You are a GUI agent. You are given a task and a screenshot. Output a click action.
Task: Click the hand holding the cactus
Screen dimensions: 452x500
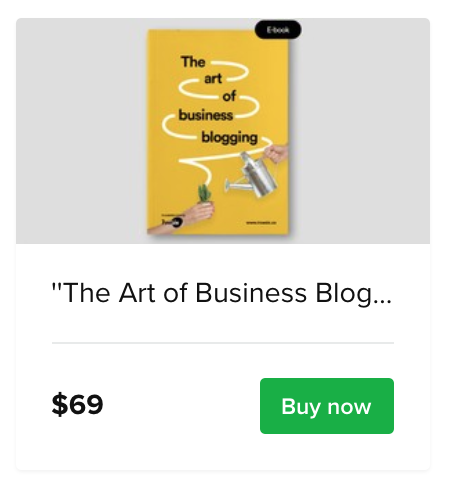pos(198,213)
